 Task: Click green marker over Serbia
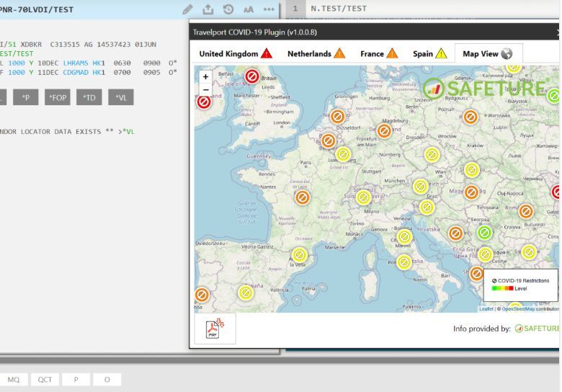point(484,233)
